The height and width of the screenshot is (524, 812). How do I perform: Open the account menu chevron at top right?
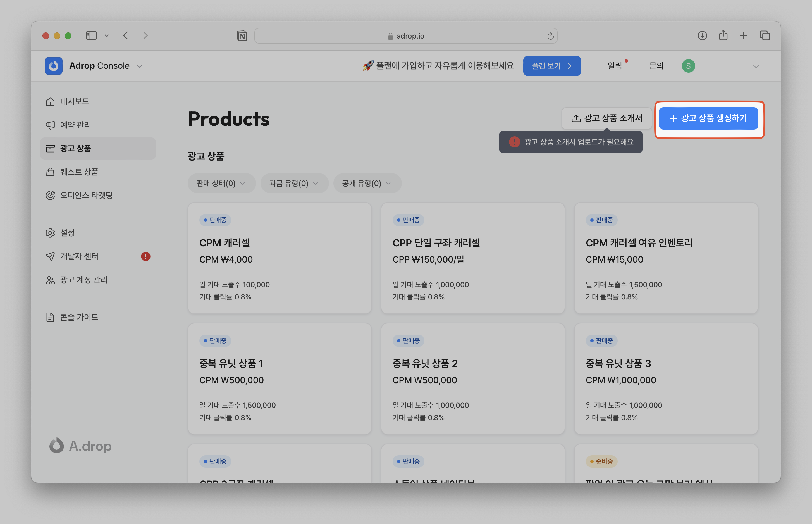pyautogui.click(x=756, y=66)
